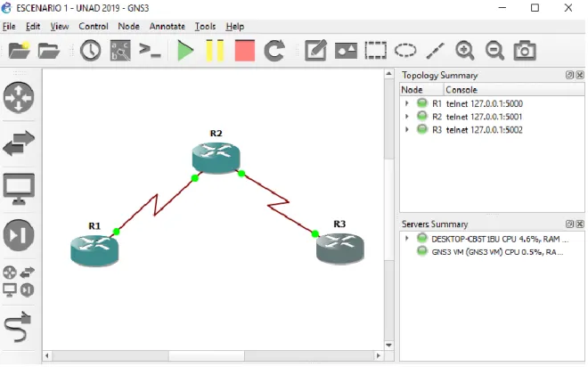Open the Node menu
The width and height of the screenshot is (588, 367).
click(x=128, y=26)
